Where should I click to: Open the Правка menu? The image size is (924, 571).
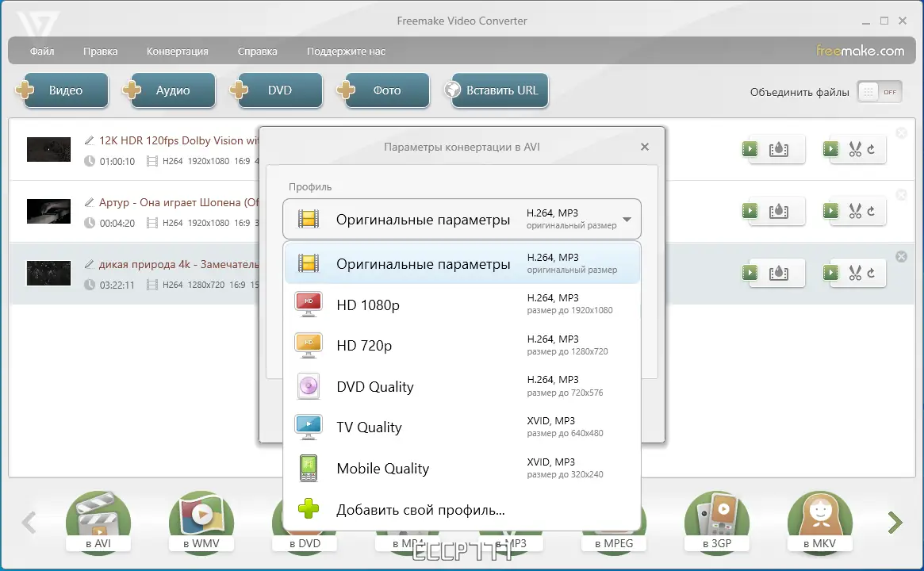(x=100, y=52)
